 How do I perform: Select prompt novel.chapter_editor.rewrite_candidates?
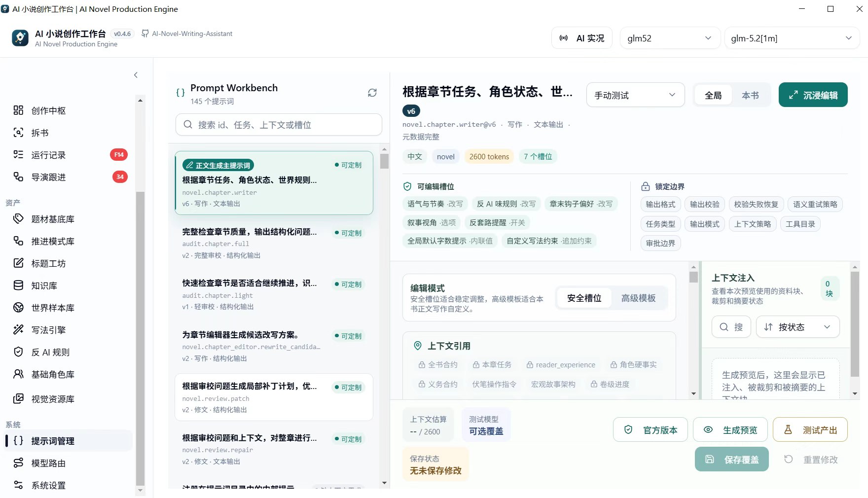[x=274, y=346]
